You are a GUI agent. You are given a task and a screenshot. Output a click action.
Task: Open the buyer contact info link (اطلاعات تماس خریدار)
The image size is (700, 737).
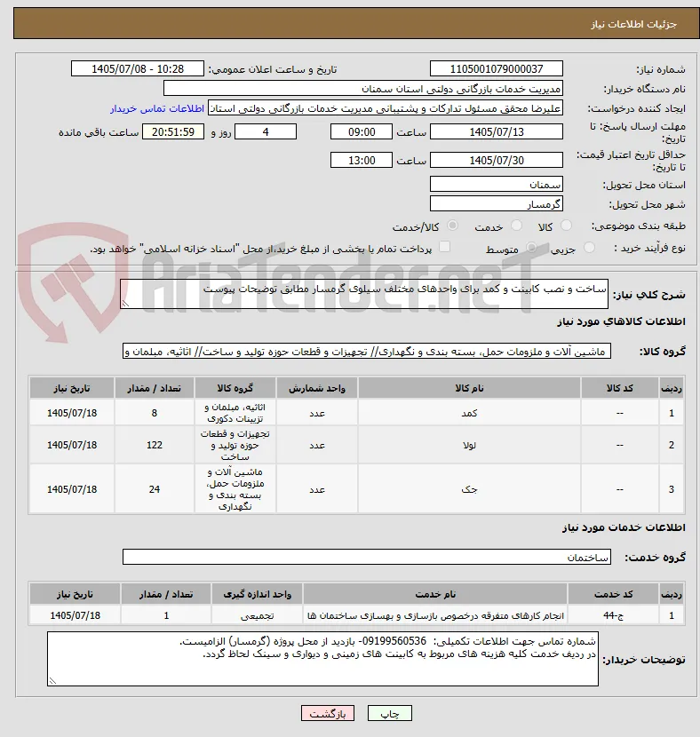click(x=157, y=108)
